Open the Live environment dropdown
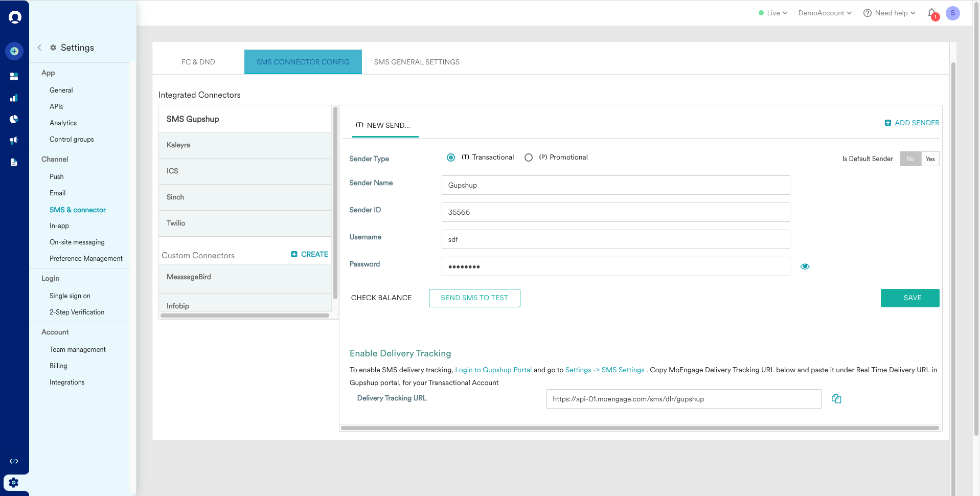 coord(773,13)
